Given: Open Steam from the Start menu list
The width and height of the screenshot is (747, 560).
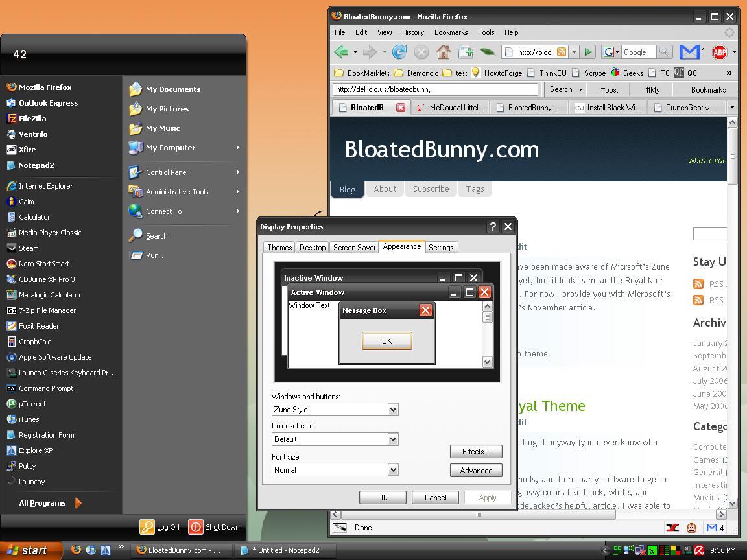Looking at the screenshot, I should tap(23, 248).
